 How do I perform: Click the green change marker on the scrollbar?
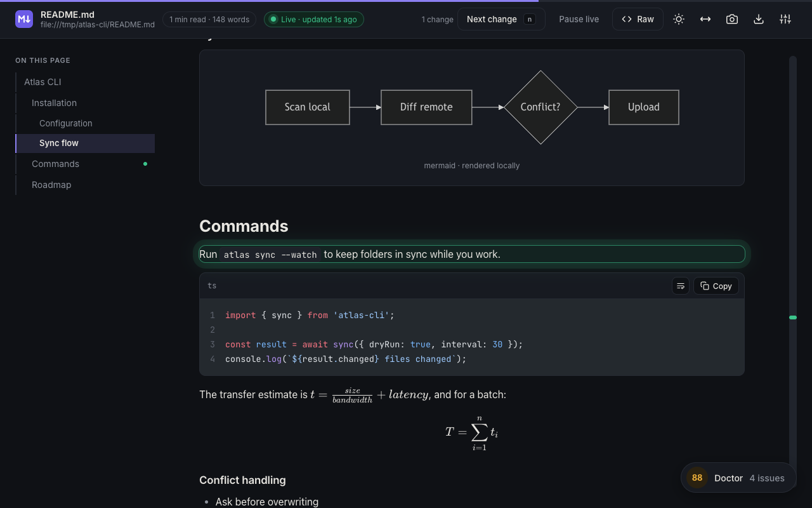point(793,317)
